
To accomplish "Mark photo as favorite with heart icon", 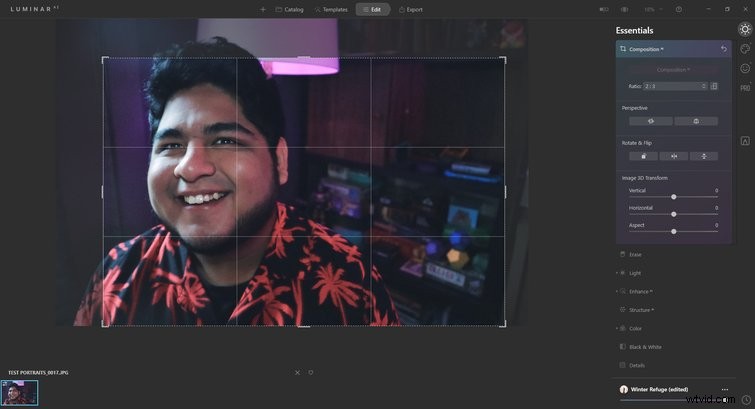I will 311,372.
